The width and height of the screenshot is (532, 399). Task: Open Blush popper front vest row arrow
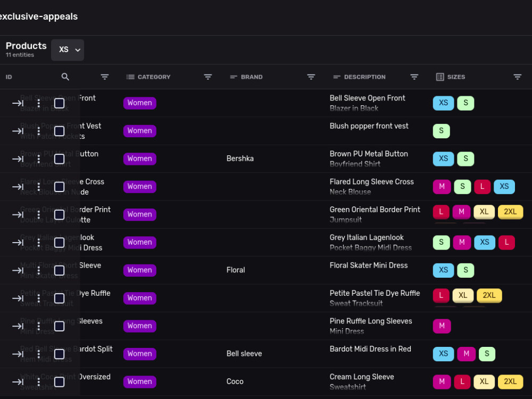point(18,131)
